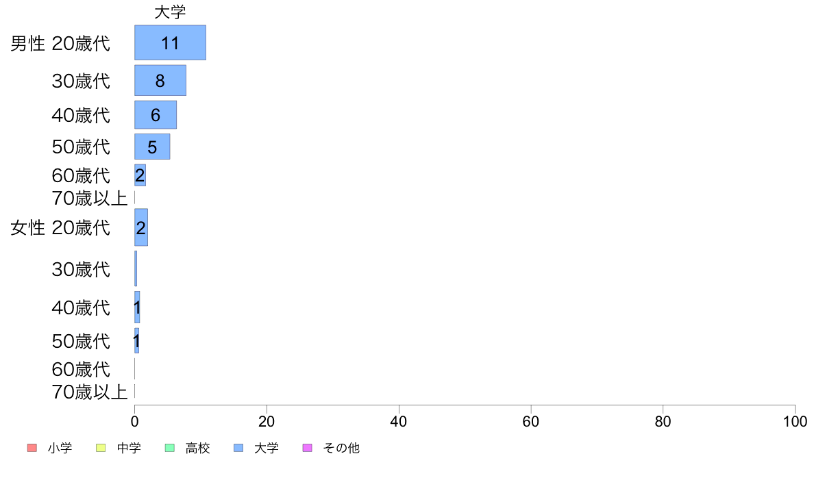Viewport: 814px width, 504px height.
Task: Click the 小学 red legend swatch
Action: [32, 448]
